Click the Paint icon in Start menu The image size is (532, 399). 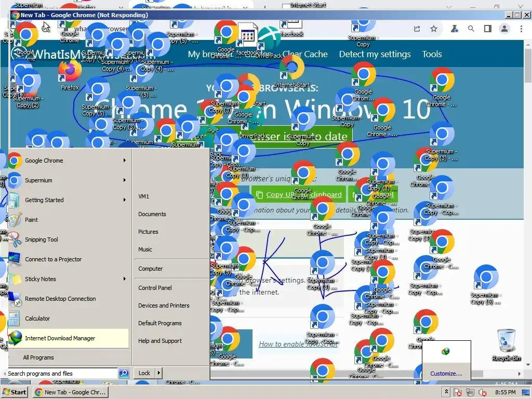15,220
